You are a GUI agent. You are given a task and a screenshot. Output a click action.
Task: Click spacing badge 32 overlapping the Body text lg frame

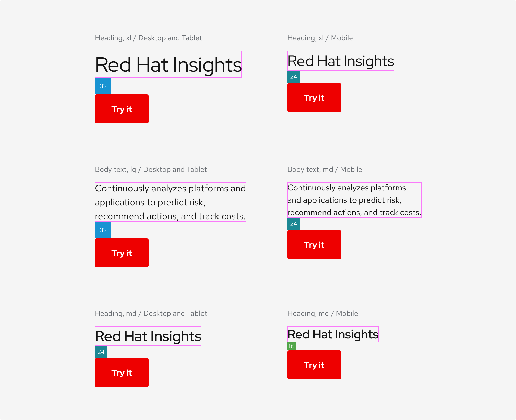103,230
